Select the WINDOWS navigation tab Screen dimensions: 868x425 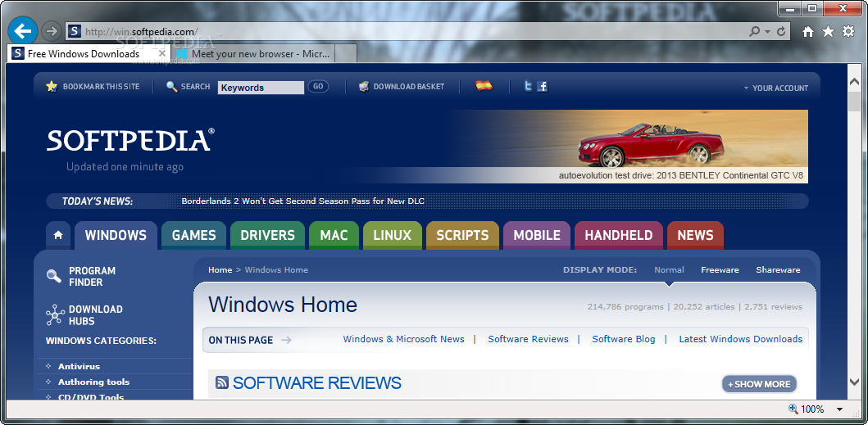pyautogui.click(x=116, y=235)
